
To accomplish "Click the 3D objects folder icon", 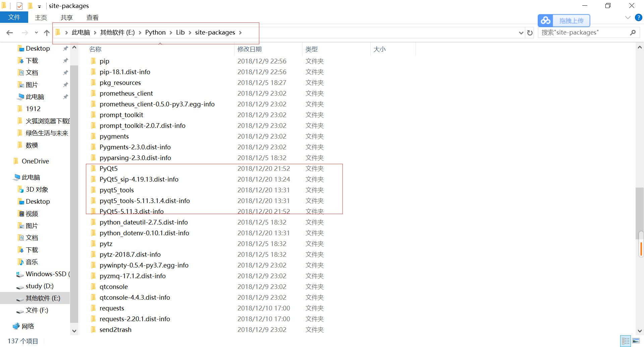I will tap(20, 190).
